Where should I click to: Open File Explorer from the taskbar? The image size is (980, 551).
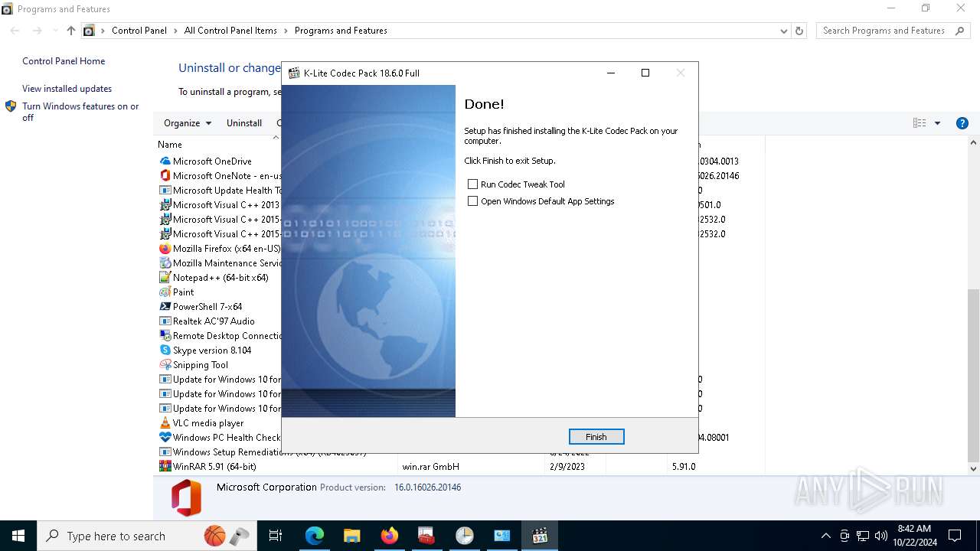click(352, 536)
